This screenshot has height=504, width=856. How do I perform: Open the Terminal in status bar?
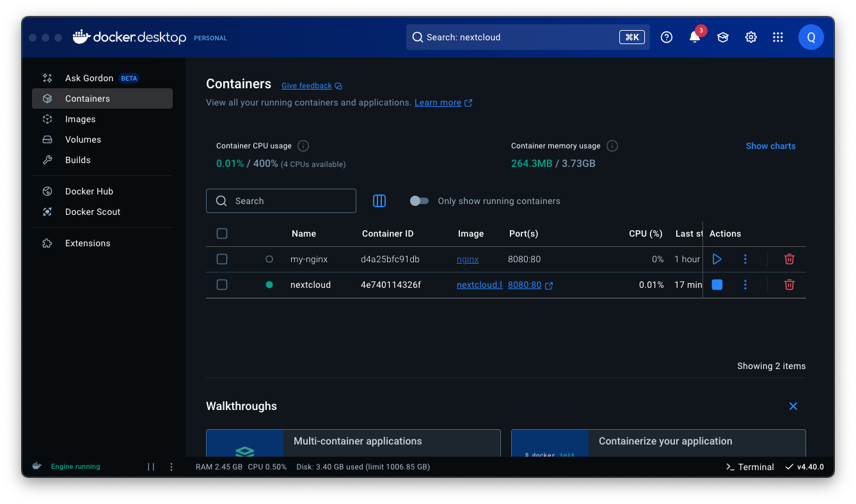750,467
